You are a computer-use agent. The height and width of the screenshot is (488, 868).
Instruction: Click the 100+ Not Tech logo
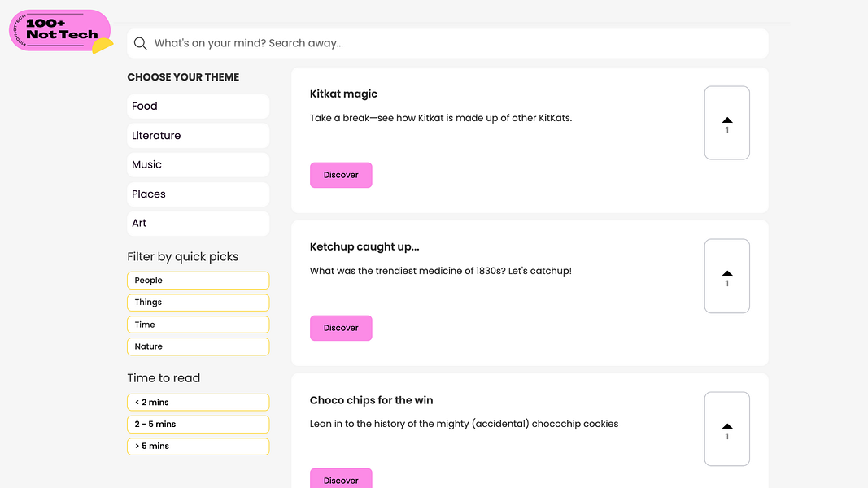point(61,31)
